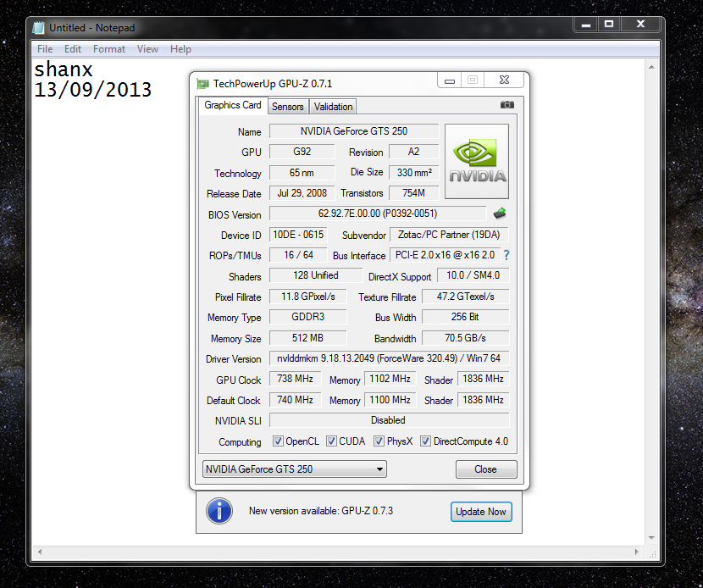Image resolution: width=703 pixels, height=588 pixels.
Task: Open Notepad Edit menu
Action: [x=73, y=49]
